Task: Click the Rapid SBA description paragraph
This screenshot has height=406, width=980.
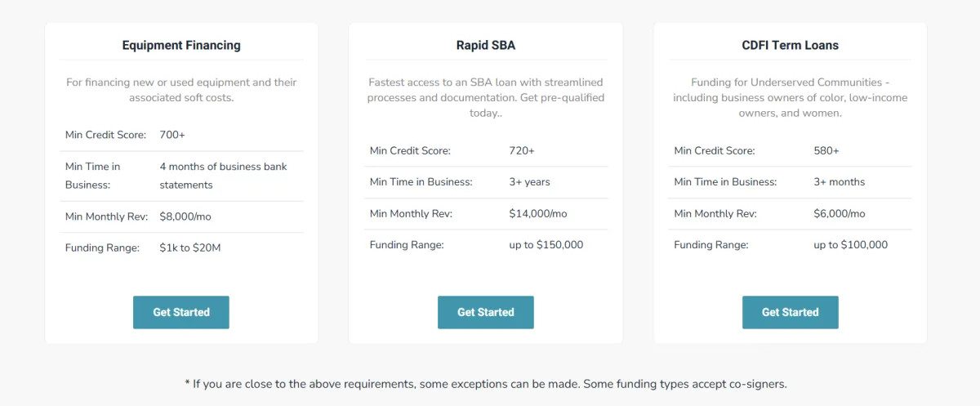Action: pos(486,97)
